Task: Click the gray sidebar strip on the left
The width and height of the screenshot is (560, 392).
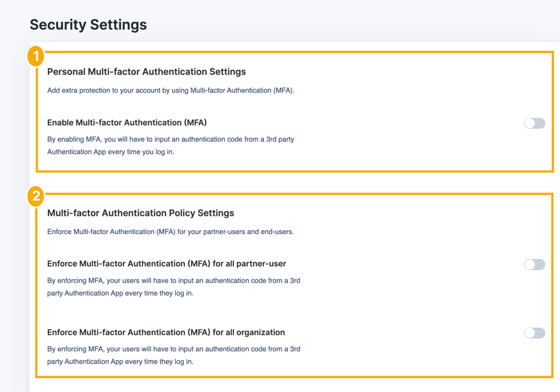Action: 14,226
